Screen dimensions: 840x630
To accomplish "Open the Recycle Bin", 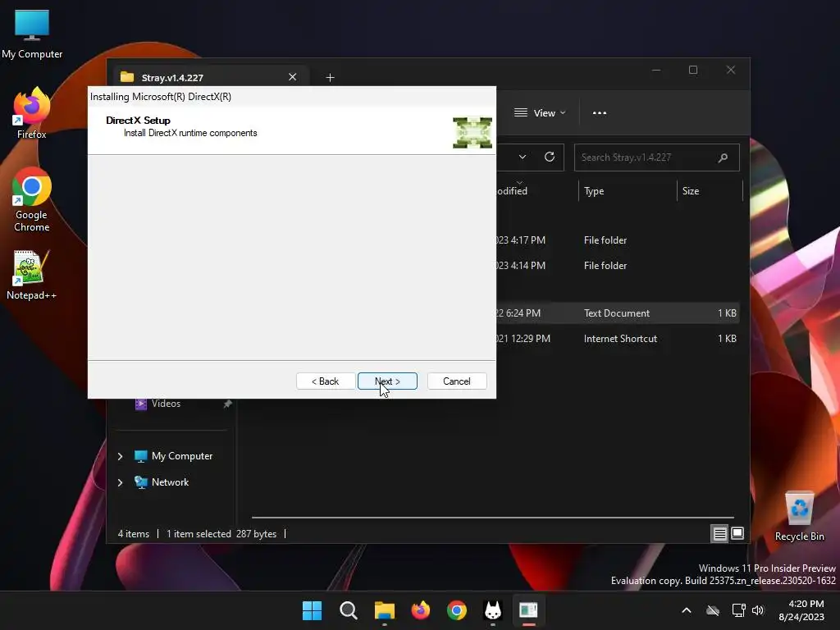I will point(799,517).
